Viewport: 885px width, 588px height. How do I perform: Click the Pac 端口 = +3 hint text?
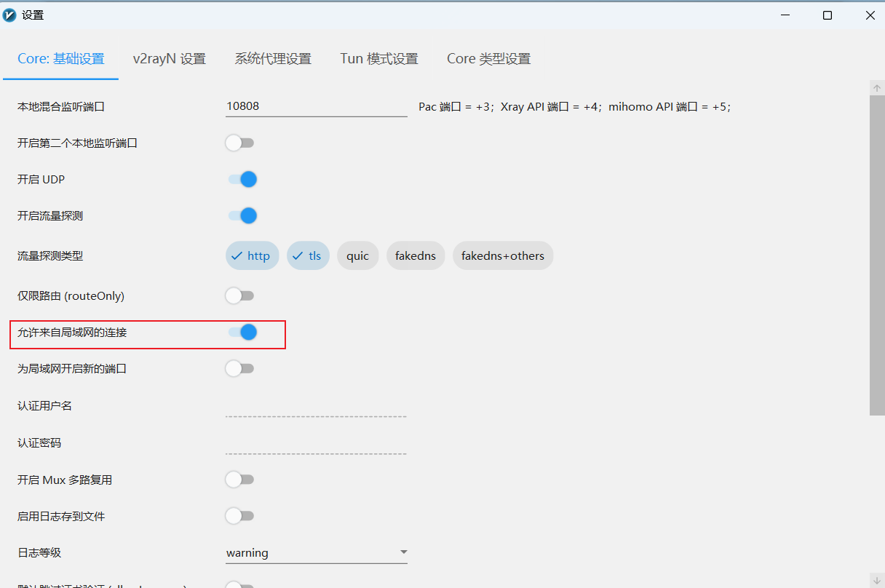point(456,106)
